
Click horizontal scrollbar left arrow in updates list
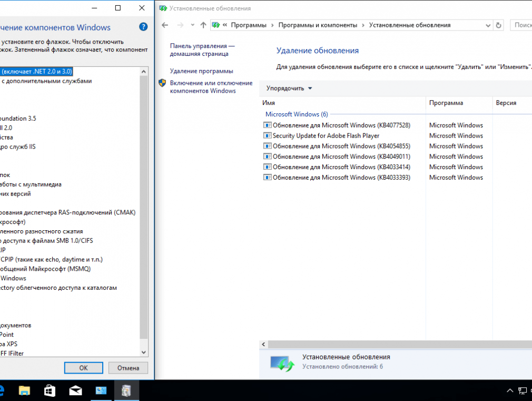point(263,344)
